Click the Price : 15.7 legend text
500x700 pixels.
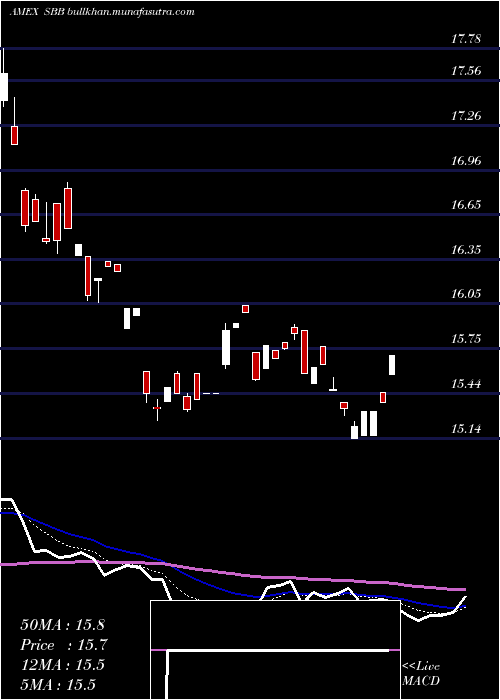[x=64, y=645]
